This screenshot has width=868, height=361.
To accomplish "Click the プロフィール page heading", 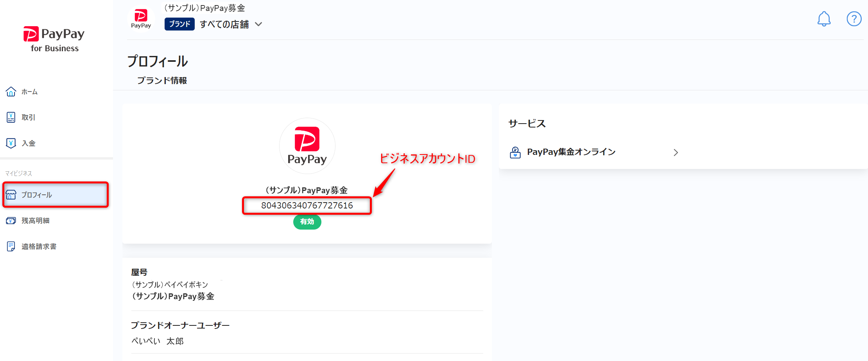I will click(x=158, y=61).
